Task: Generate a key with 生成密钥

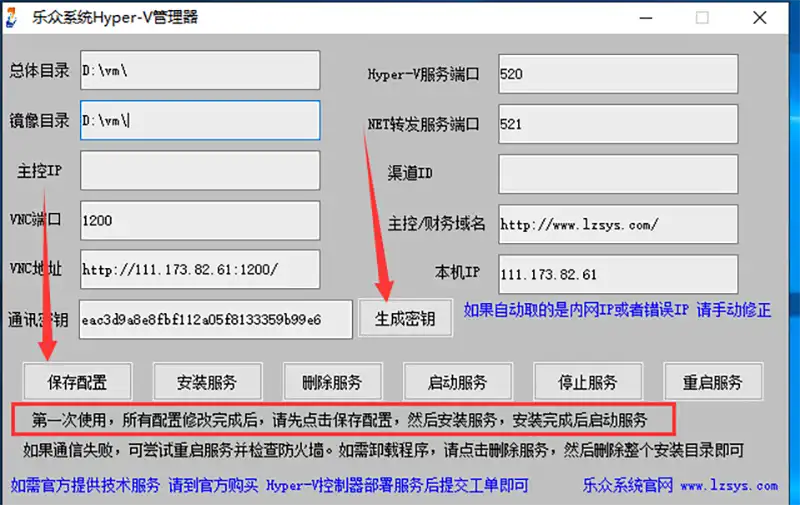Action: pyautogui.click(x=405, y=319)
